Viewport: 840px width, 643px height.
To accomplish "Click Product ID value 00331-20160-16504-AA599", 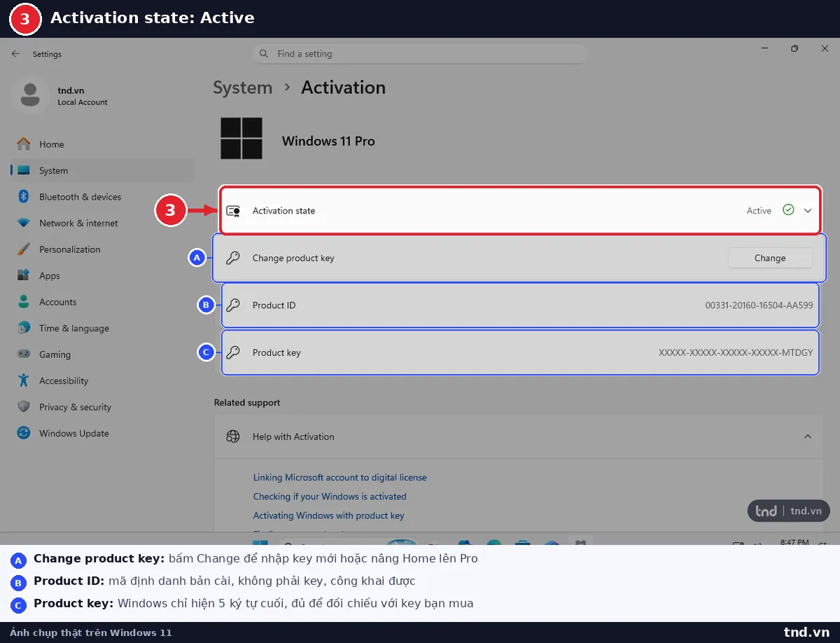I will pos(759,305).
